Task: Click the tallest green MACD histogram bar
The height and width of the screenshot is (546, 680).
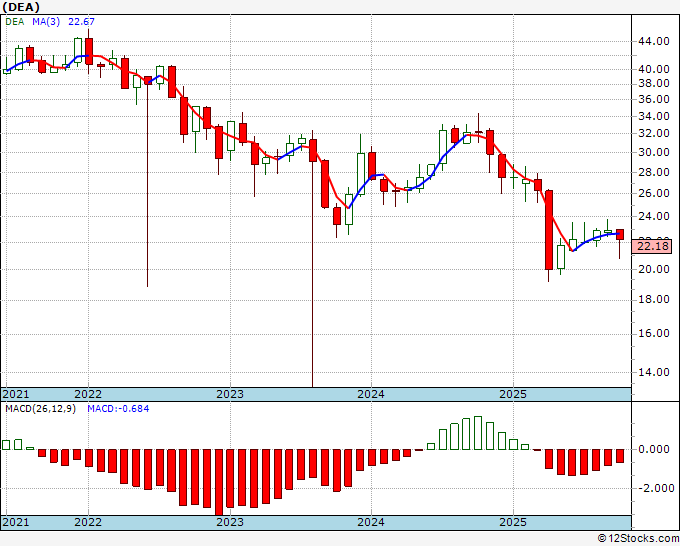Action: coord(478,433)
